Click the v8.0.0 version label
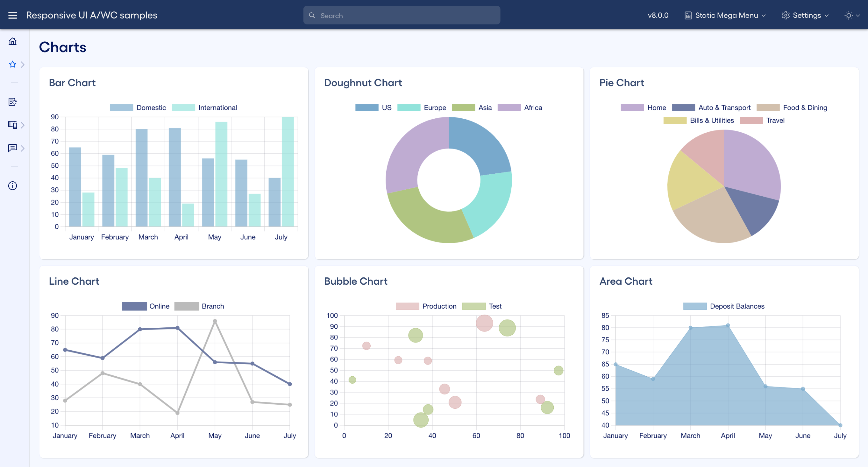The width and height of the screenshot is (868, 467). (x=658, y=15)
